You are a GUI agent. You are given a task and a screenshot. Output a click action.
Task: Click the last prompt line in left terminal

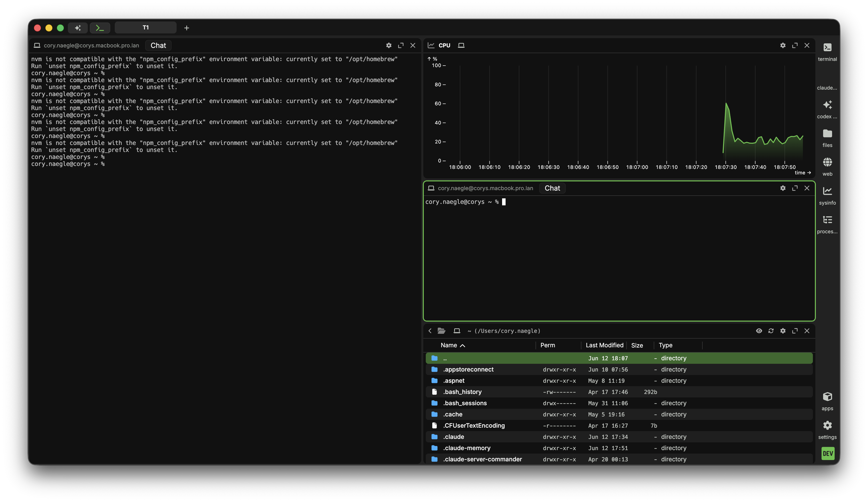coord(68,164)
